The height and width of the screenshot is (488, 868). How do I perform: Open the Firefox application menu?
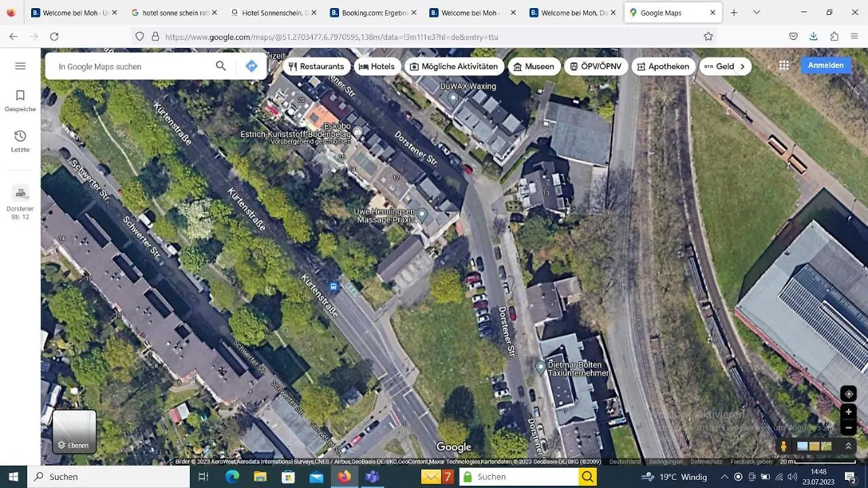854,37
